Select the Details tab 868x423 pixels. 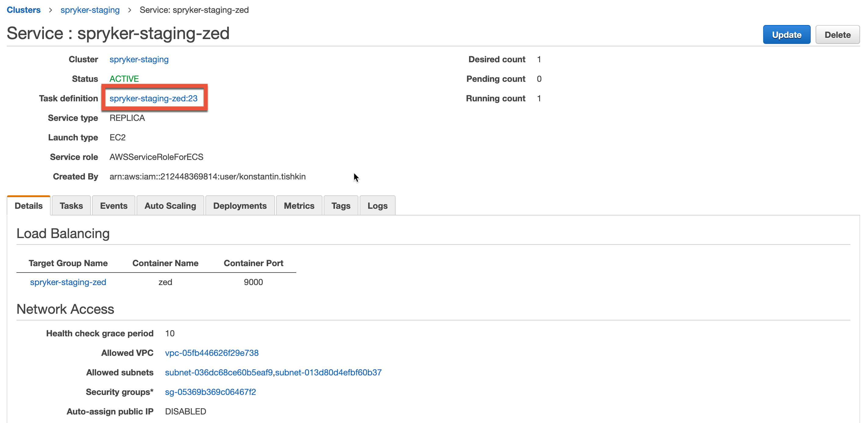click(28, 205)
